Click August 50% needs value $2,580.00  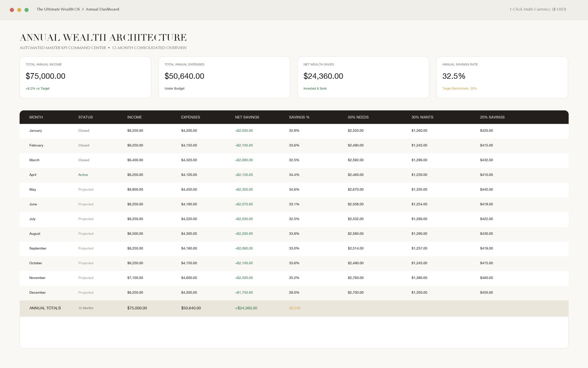coord(356,234)
